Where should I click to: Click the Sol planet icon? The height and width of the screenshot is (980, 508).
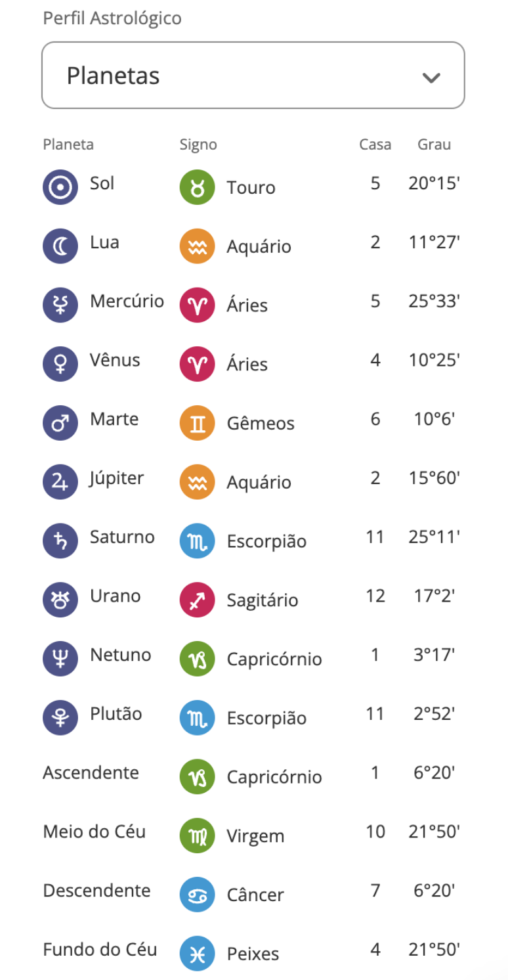pyautogui.click(x=60, y=187)
